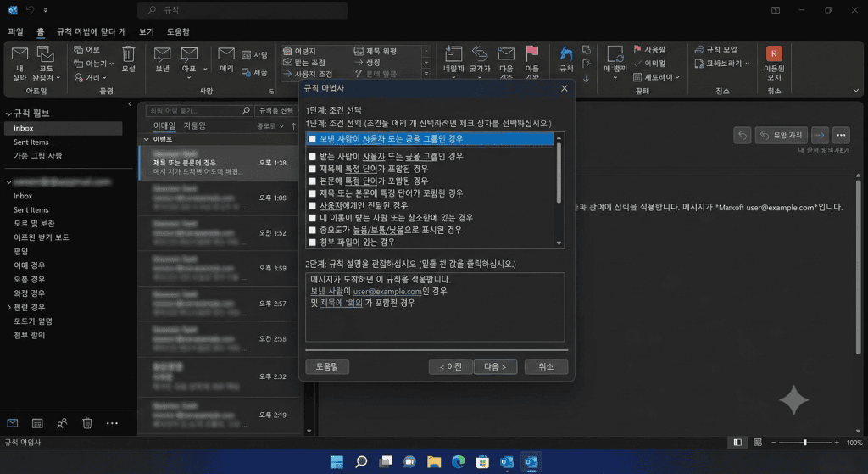Click the 다음 > button in wizard
The image size is (868, 474).
click(495, 366)
